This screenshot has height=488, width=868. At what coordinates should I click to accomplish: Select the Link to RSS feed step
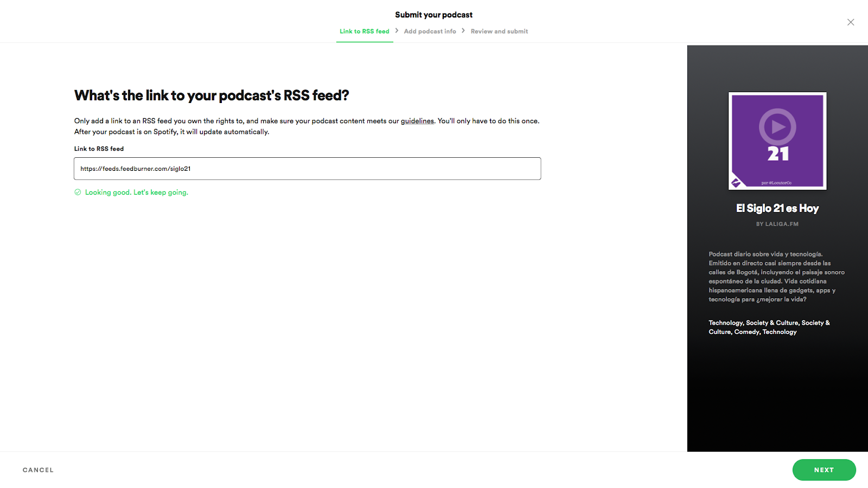coord(365,31)
